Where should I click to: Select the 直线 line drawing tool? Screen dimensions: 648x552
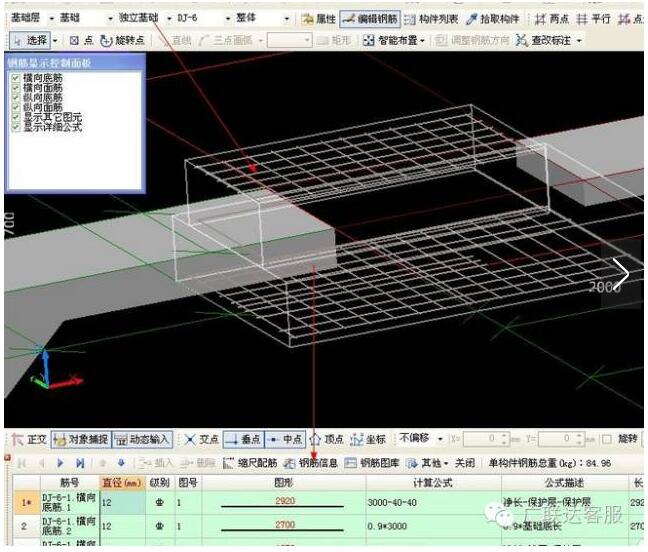(175, 40)
